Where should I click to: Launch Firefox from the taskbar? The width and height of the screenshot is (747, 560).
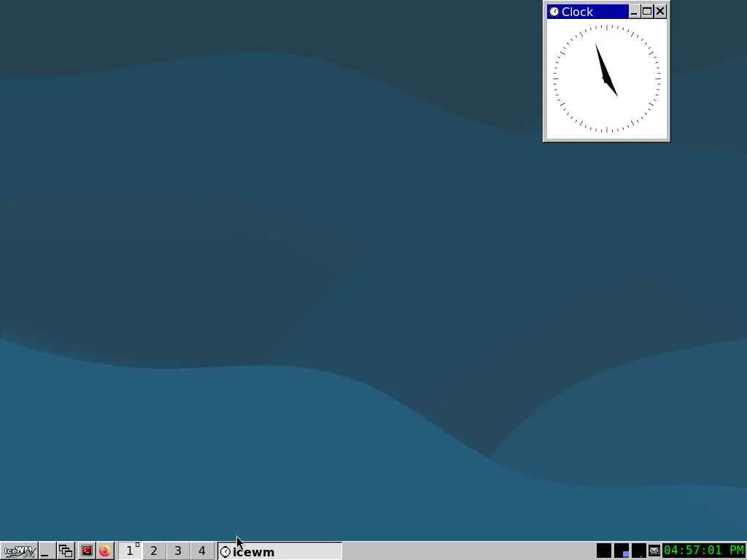(x=105, y=551)
